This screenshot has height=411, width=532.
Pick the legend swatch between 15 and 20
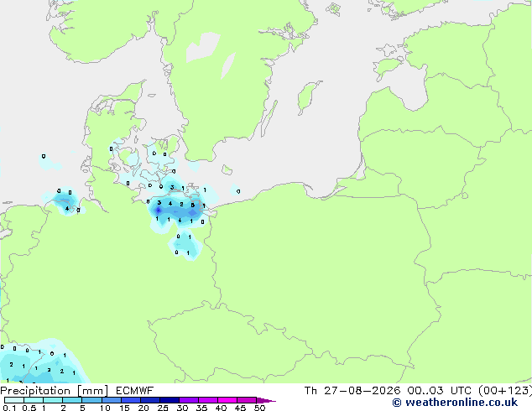tap(131, 400)
